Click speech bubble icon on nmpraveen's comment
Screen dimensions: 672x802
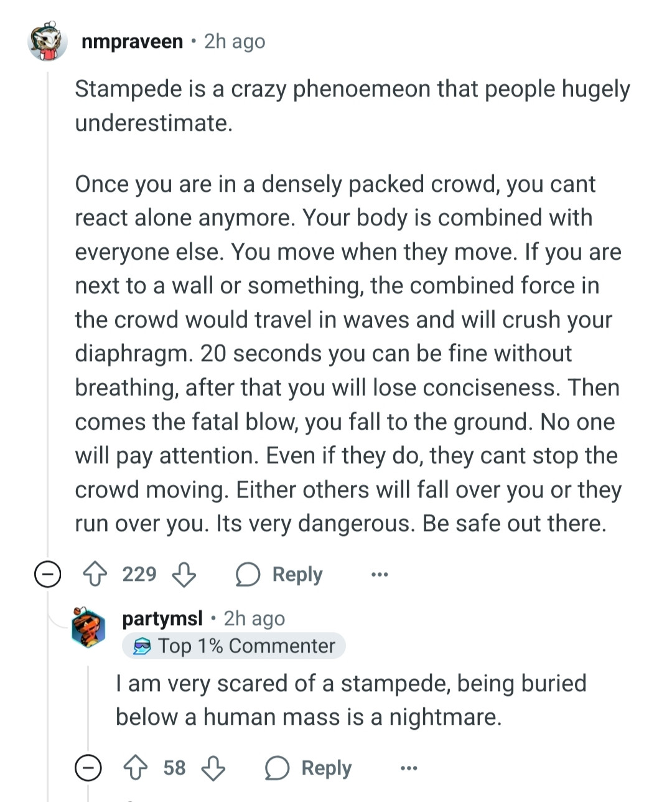point(248,574)
